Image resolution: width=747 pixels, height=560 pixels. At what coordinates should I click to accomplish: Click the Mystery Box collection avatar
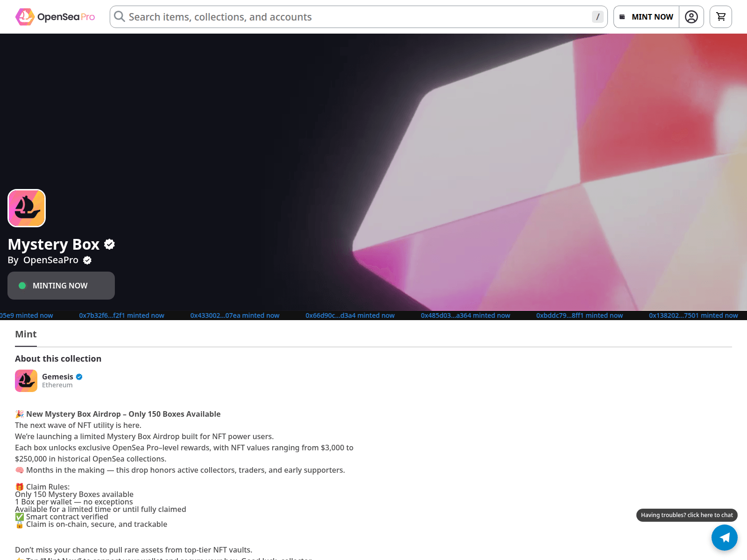[27, 208]
